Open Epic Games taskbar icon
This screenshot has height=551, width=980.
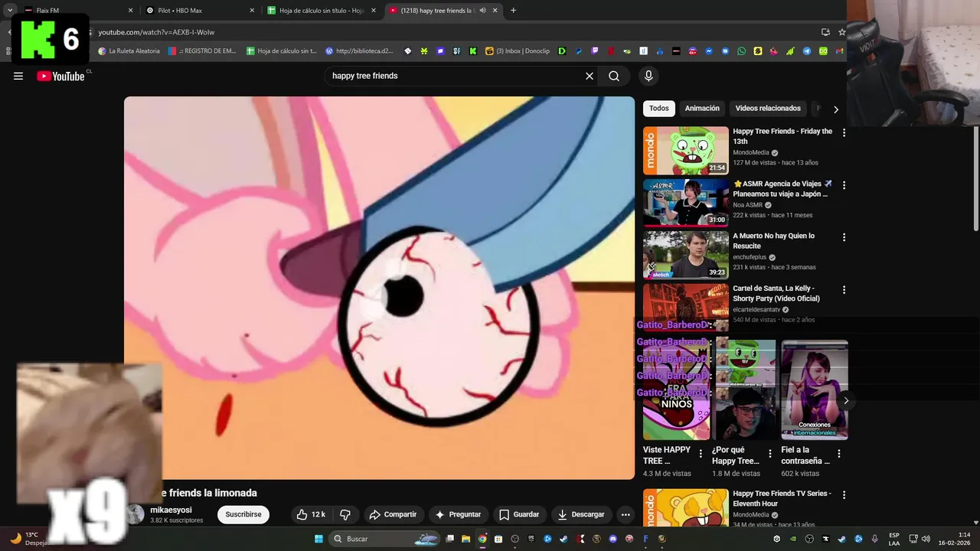[x=531, y=539]
